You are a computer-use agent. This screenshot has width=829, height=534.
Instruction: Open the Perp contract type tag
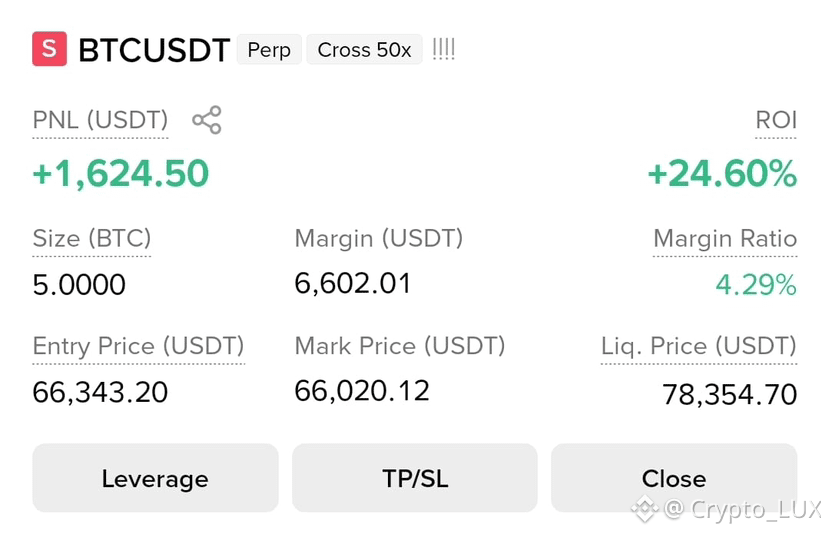(x=269, y=50)
